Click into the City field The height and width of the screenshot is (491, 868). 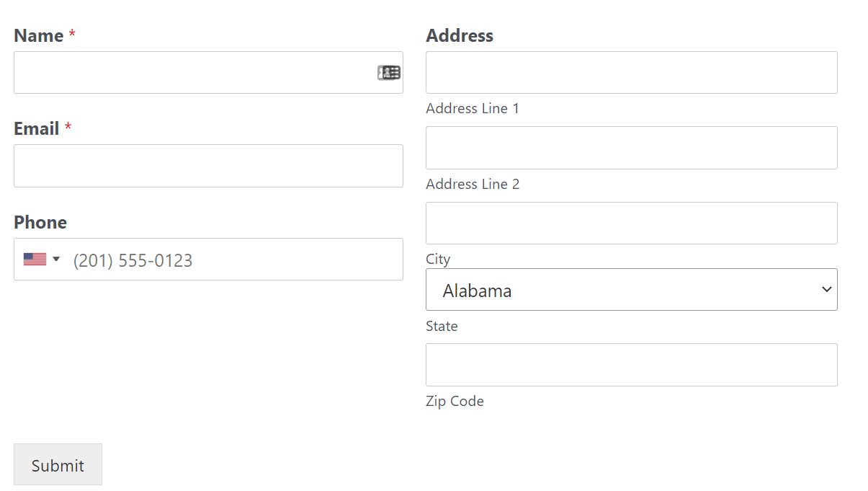631,223
